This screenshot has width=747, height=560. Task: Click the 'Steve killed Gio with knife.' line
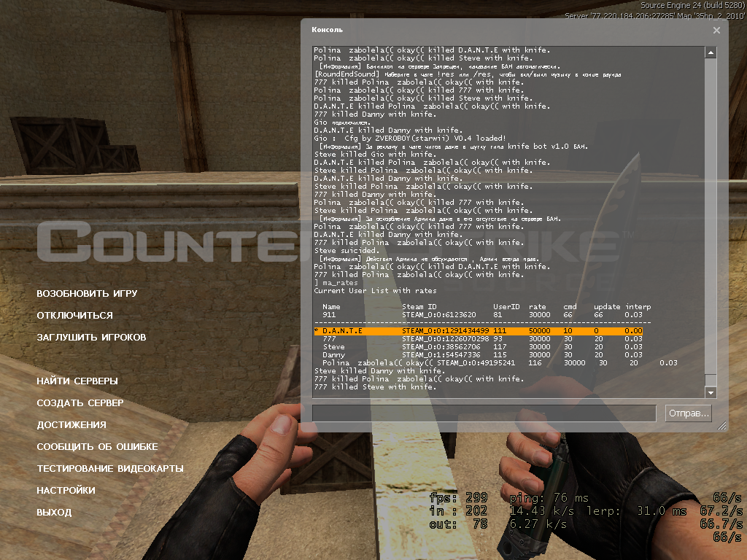click(x=375, y=155)
